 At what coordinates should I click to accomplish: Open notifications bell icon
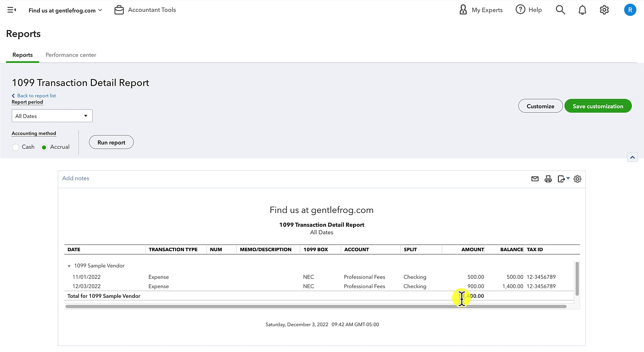point(582,10)
